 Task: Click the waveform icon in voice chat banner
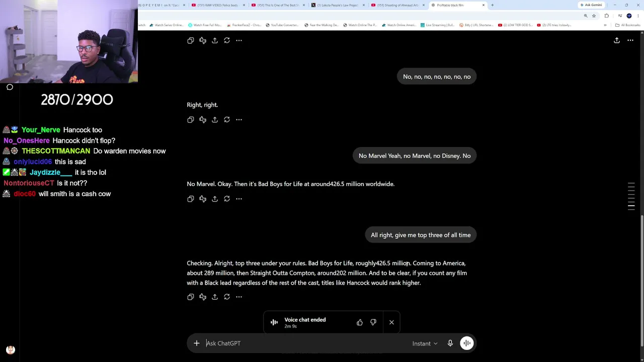pos(274,322)
